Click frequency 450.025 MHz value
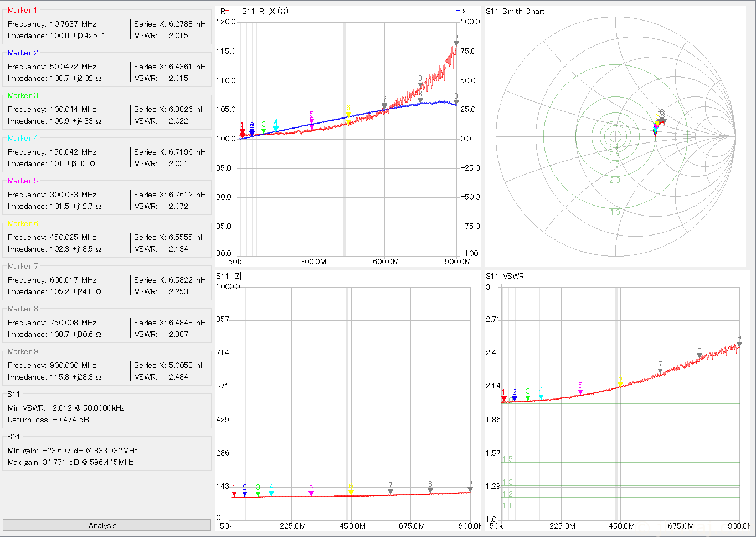 (x=73, y=237)
